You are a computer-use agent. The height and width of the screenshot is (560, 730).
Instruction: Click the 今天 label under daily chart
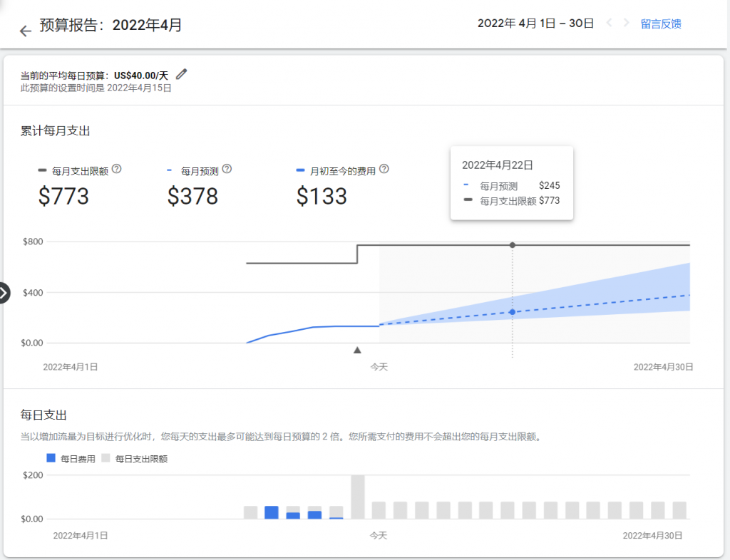379,535
